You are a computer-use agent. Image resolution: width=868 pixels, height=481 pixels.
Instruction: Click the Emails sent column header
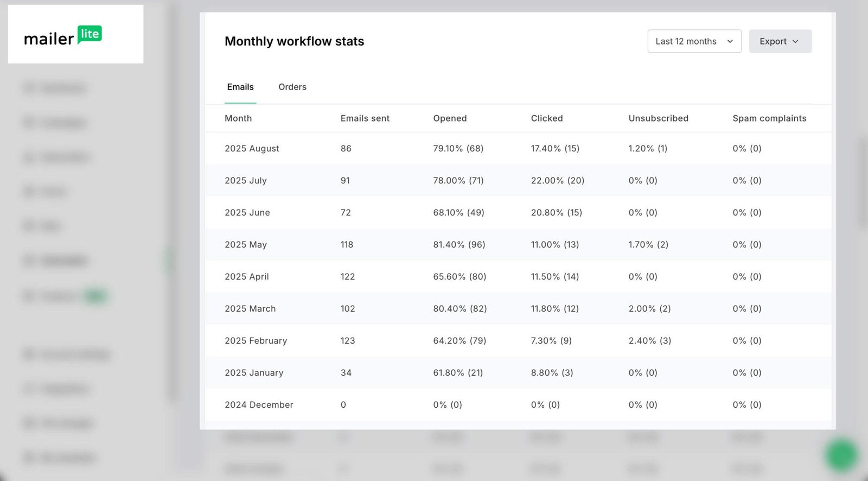[x=365, y=118]
